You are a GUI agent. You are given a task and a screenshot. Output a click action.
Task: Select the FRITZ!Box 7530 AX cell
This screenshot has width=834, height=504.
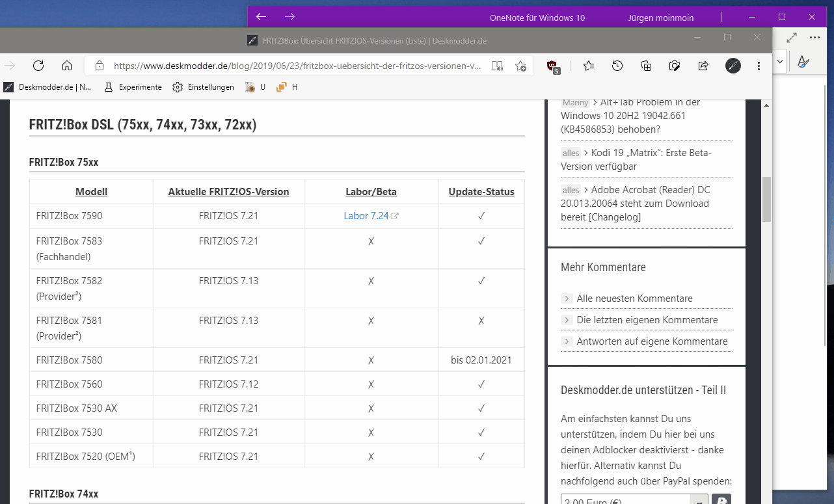click(92, 408)
